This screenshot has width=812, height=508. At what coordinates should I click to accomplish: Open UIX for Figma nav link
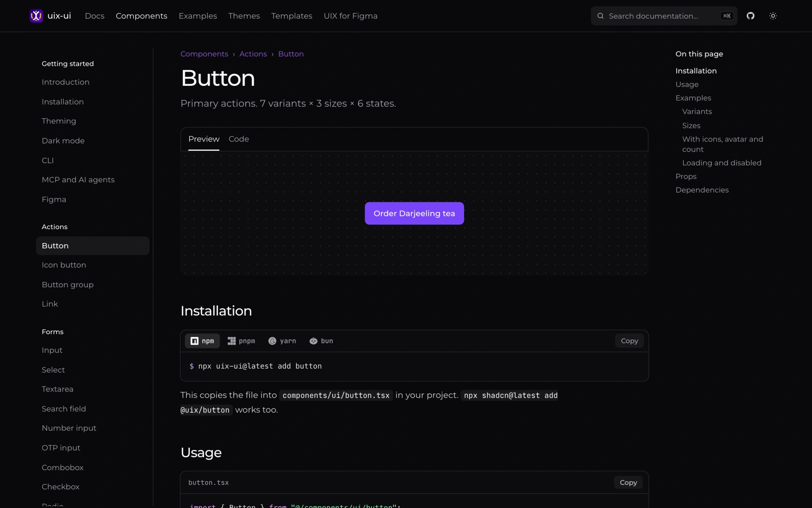point(350,16)
